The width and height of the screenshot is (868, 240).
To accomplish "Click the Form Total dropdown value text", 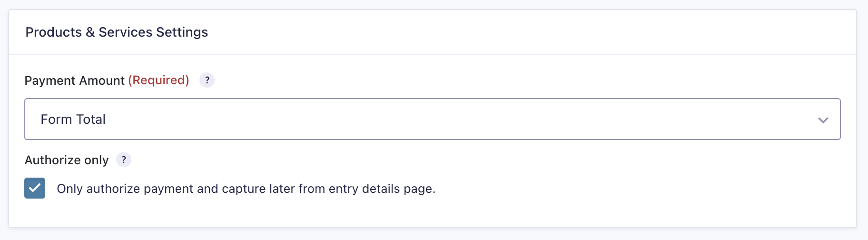I will 73,119.
